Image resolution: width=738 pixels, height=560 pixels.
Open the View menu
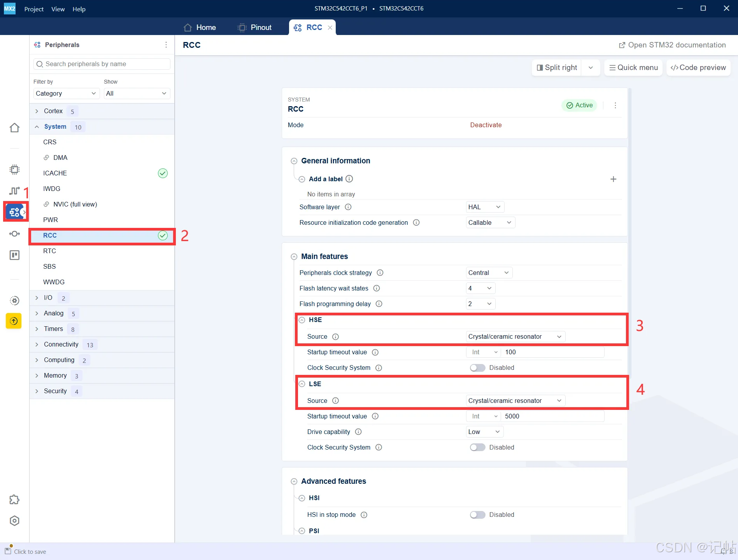[x=58, y=9]
